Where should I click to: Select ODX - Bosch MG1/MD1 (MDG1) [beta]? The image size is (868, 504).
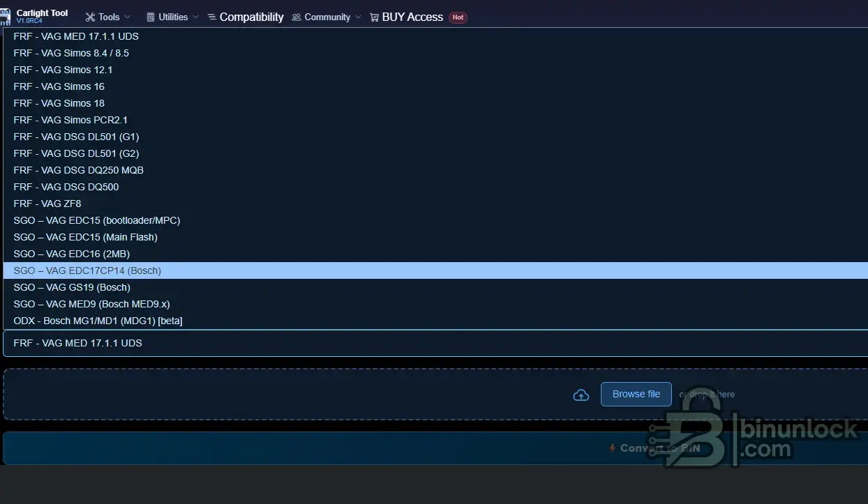click(435, 321)
